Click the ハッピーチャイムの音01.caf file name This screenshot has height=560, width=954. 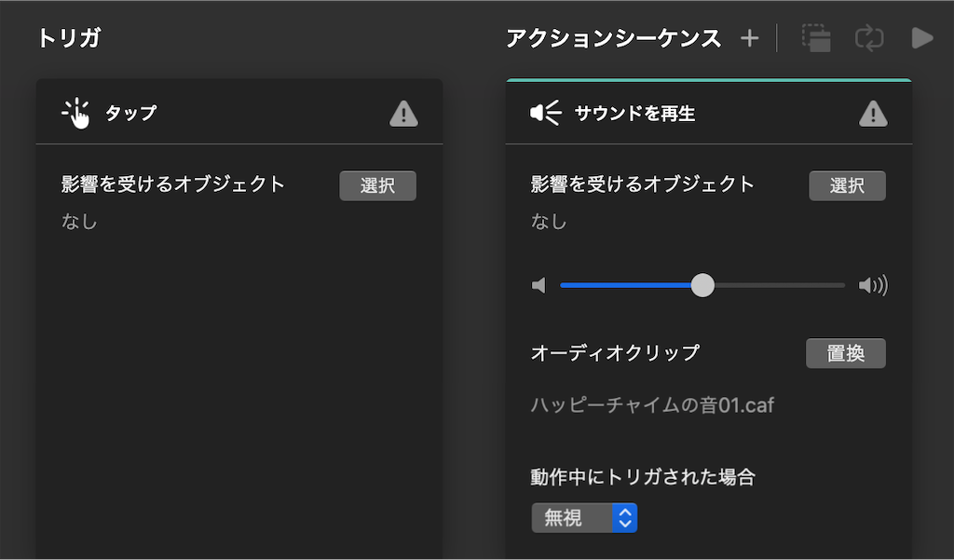pyautogui.click(x=652, y=404)
